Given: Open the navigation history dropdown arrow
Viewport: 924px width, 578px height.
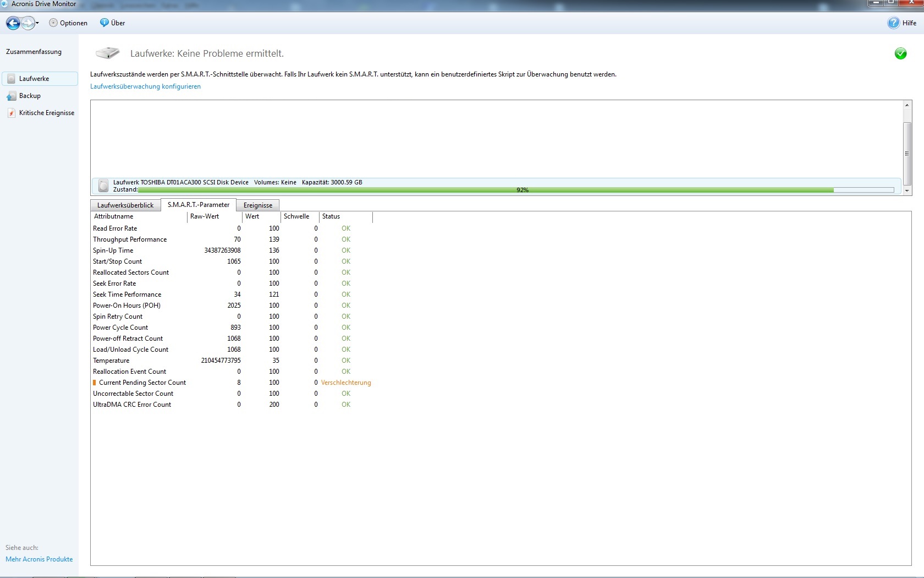Looking at the screenshot, I should click(x=37, y=23).
